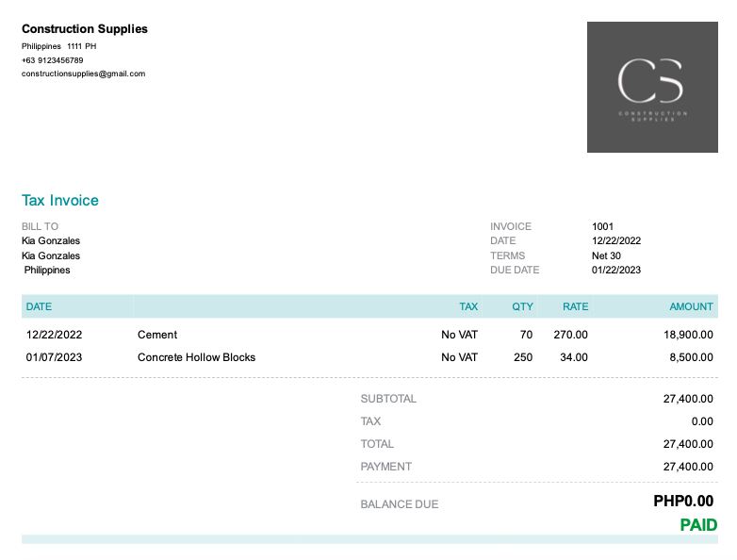Viewport: 737px width, 560px height.
Task: Click the Construction Supplies company name
Action: (85, 29)
